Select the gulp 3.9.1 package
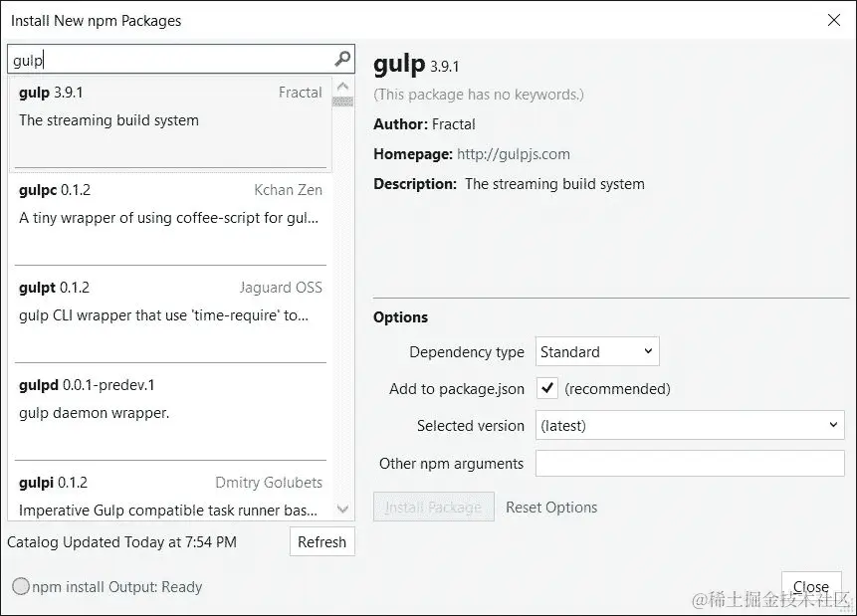 169,109
